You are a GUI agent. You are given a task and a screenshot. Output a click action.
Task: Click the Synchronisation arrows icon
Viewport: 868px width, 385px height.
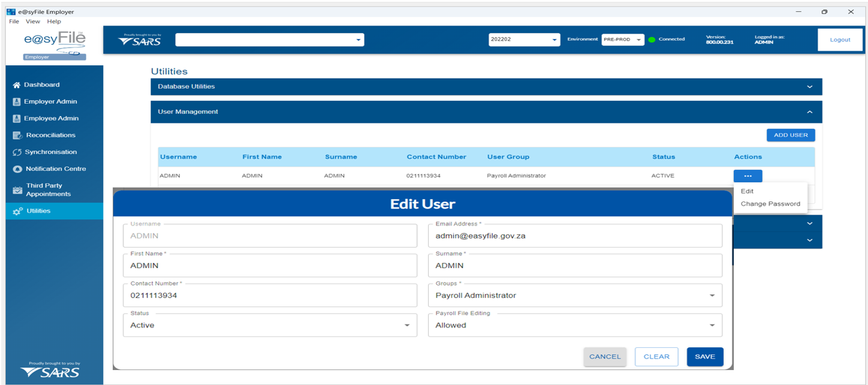coord(17,152)
